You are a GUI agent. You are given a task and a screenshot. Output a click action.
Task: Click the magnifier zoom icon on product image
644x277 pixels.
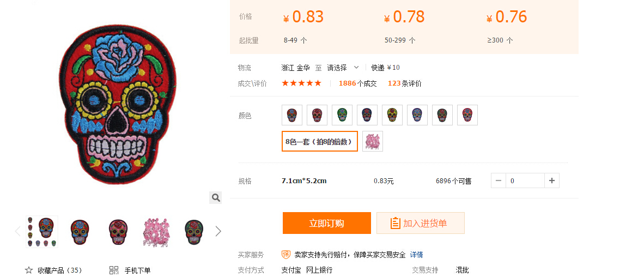(x=216, y=198)
